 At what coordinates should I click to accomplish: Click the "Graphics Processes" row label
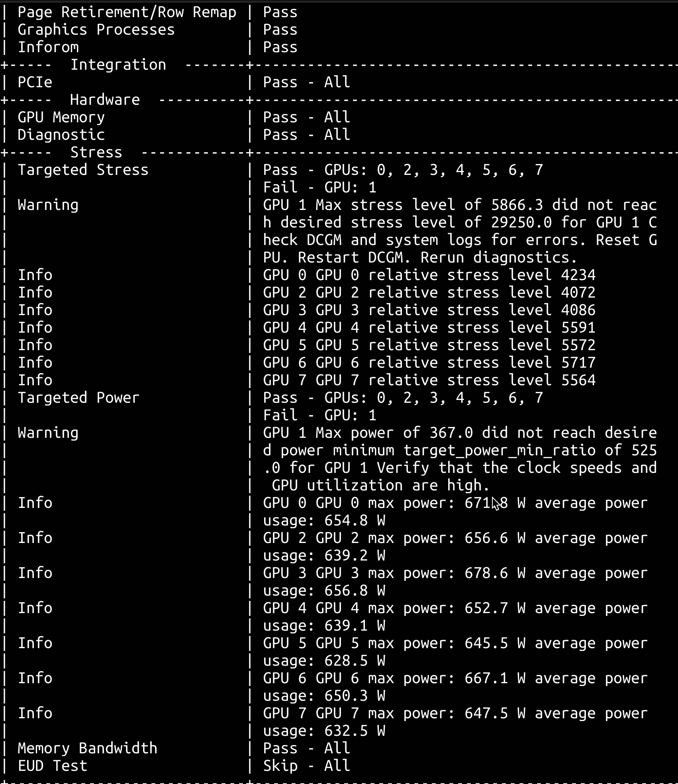(96, 30)
